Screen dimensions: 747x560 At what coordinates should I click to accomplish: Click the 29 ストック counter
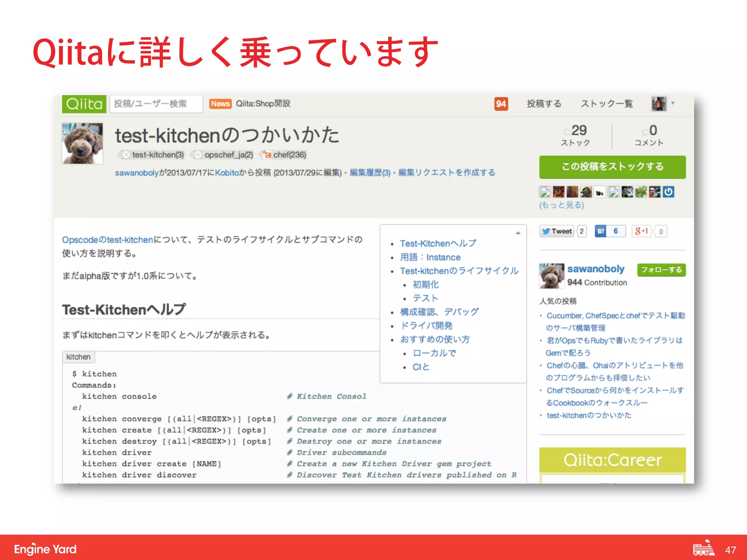[576, 136]
